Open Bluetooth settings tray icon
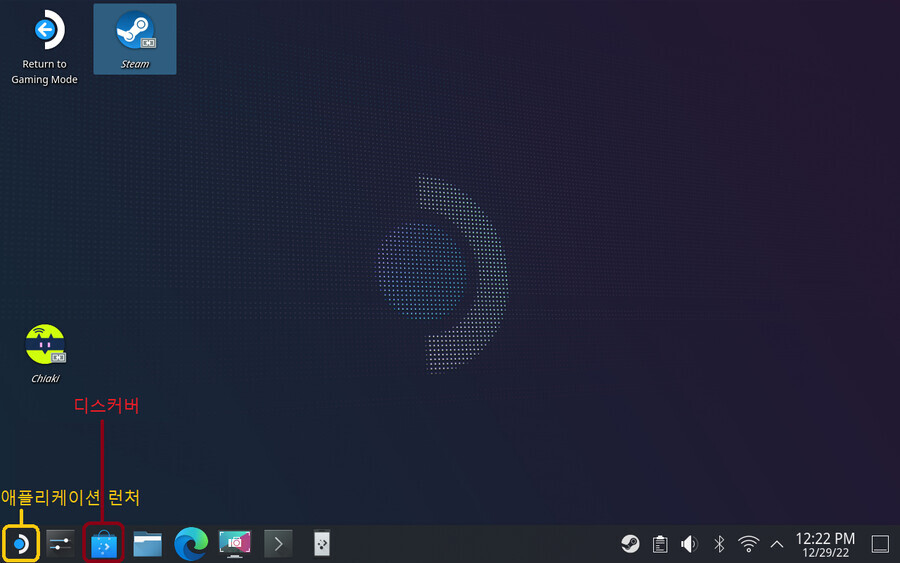 click(719, 543)
